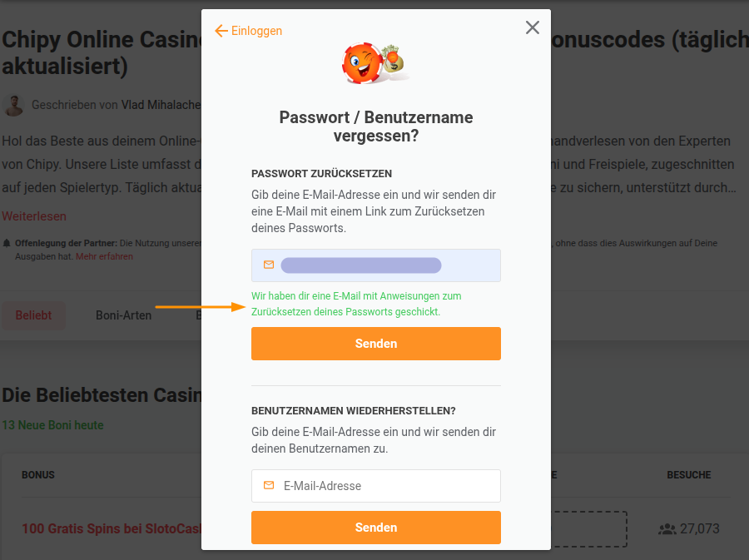Click the back arrow next to Einloggen
The width and height of the screenshot is (749, 560).
(x=221, y=31)
